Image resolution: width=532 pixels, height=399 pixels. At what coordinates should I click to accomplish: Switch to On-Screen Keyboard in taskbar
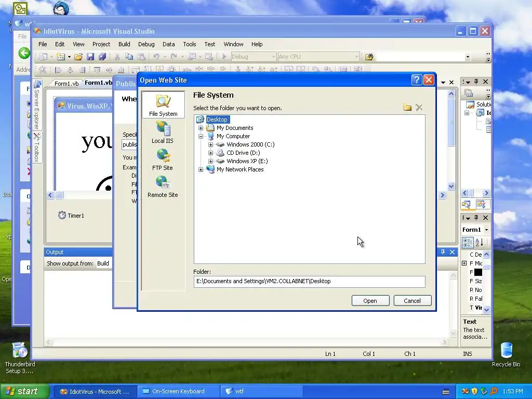pos(178,391)
